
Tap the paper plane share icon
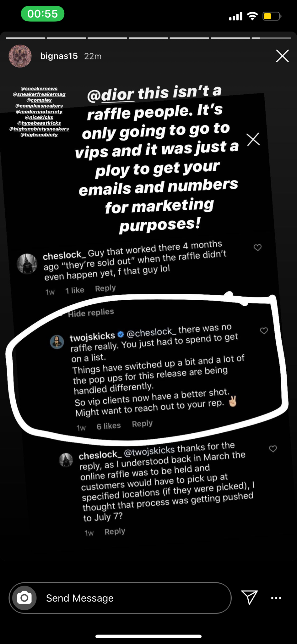click(x=249, y=597)
